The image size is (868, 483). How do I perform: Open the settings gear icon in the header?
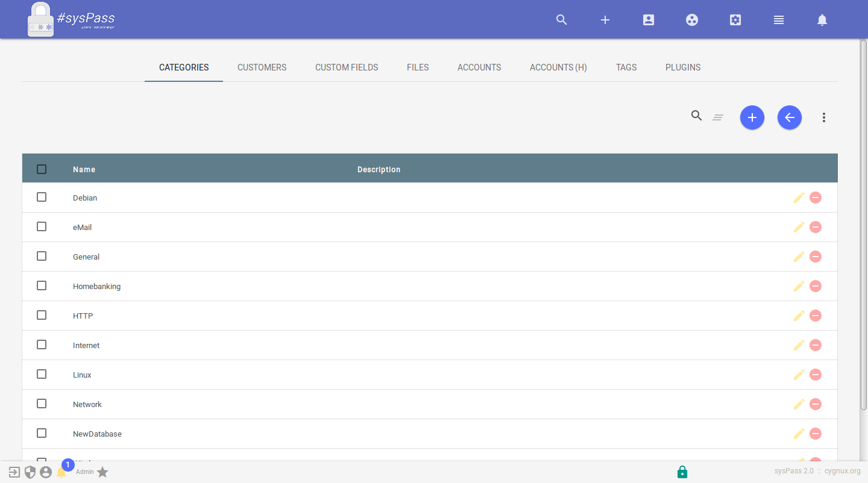tap(735, 20)
